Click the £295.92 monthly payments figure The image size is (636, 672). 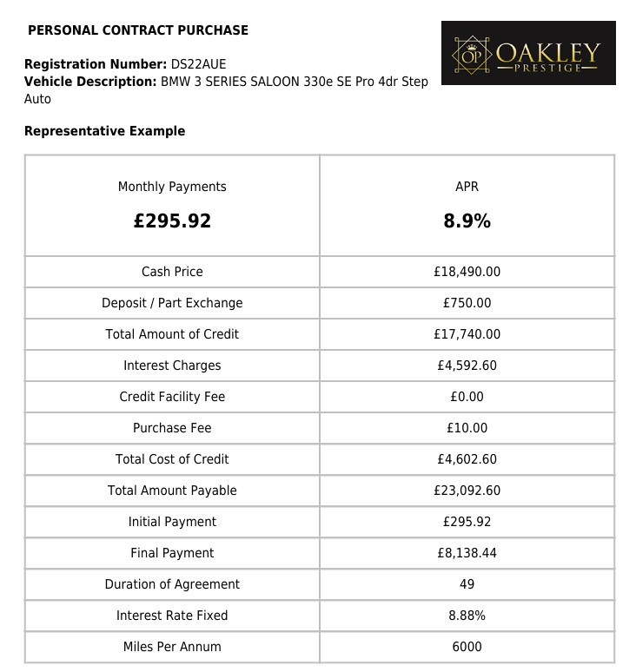172,221
